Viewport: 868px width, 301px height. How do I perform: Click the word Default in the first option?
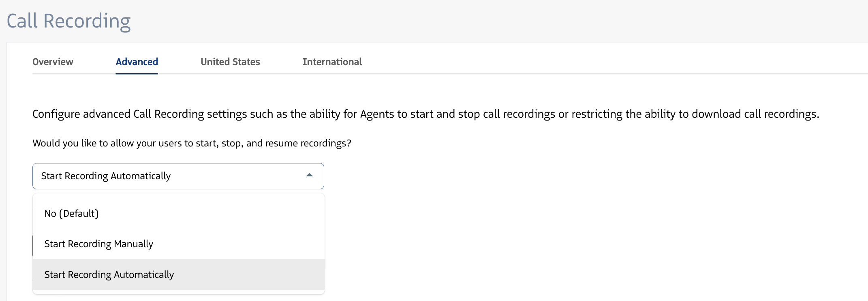tap(79, 214)
